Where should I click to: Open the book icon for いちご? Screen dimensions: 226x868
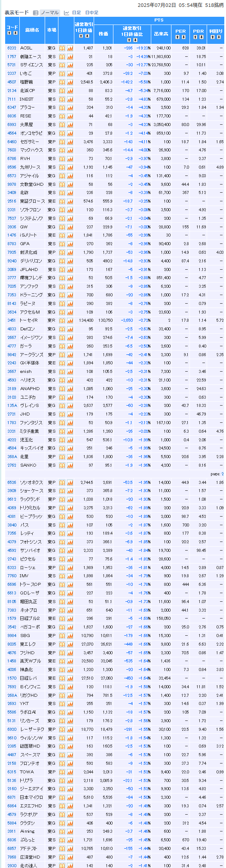click(x=62, y=74)
